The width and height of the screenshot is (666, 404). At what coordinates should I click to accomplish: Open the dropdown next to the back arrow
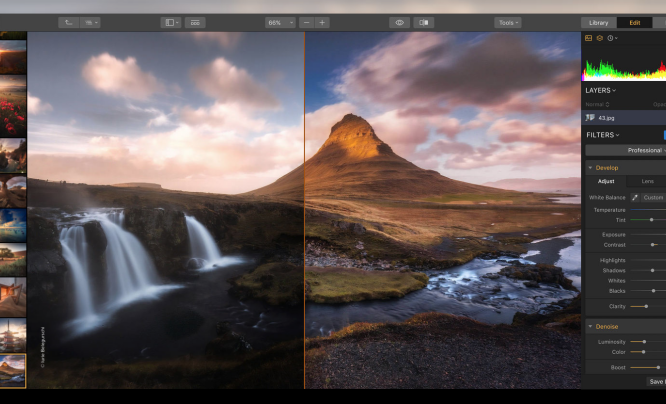(90, 23)
